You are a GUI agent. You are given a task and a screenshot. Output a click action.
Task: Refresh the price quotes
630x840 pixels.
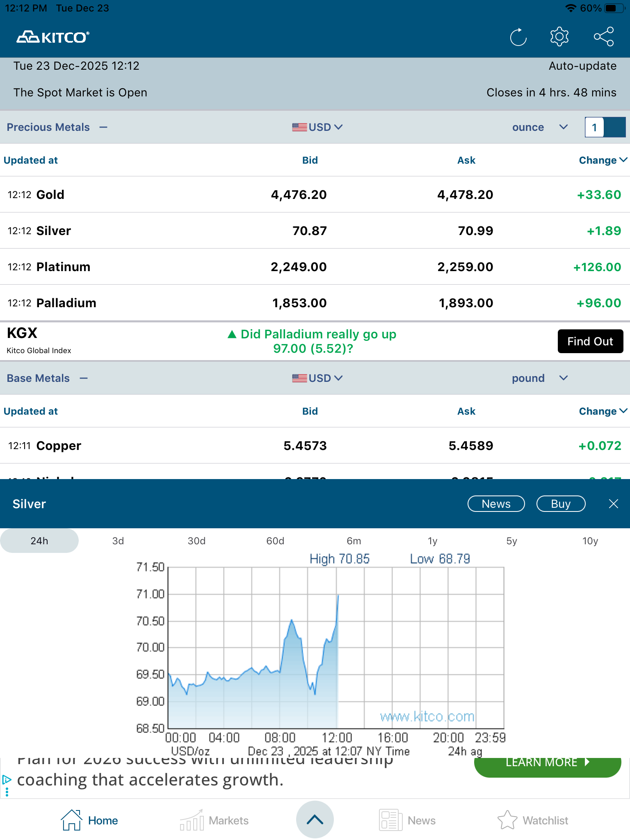(x=518, y=37)
